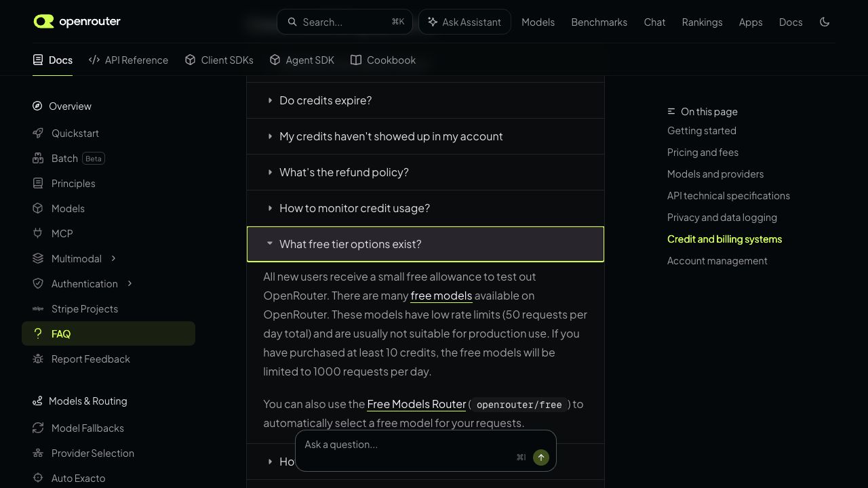Click the Batch icon in sidebar
Screen dimensions: 868x488
point(38,159)
